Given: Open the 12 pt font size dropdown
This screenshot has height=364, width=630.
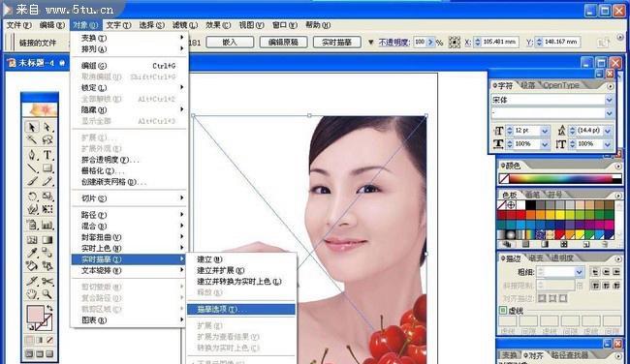Looking at the screenshot, I should tap(545, 131).
